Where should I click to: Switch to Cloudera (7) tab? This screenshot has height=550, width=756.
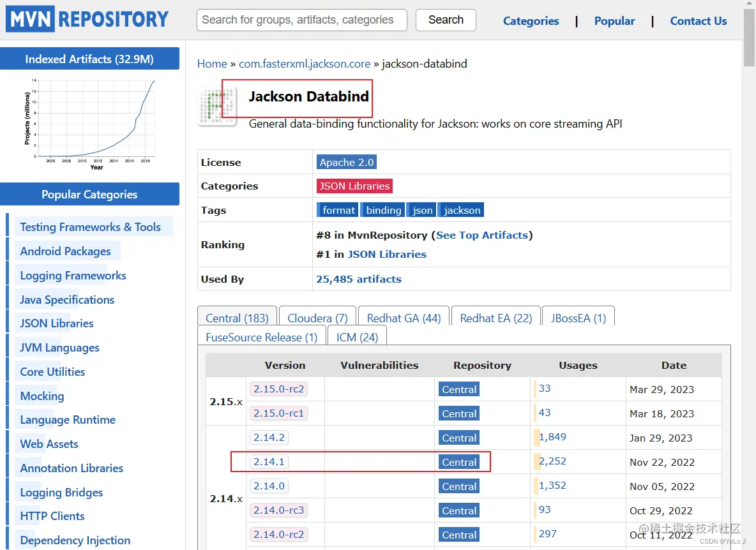[x=318, y=318]
